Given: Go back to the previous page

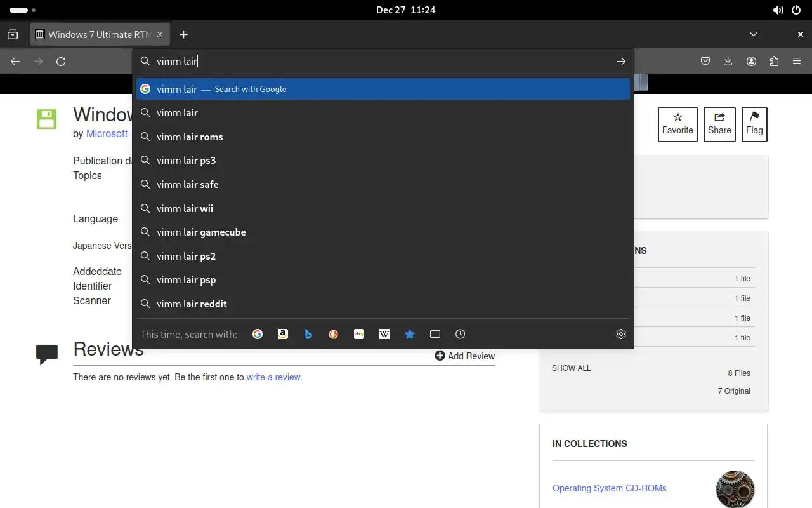Looking at the screenshot, I should click(x=15, y=61).
